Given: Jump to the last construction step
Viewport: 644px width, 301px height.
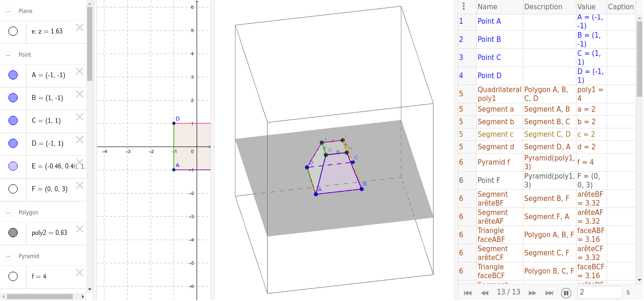Looking at the screenshot, I should [549, 293].
